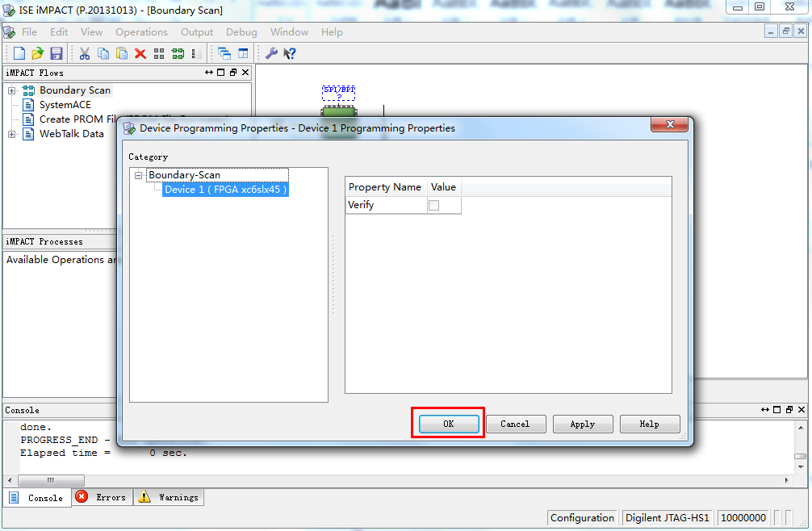Open the Window menu
Image resolution: width=812 pixels, height=531 pixels.
tap(289, 32)
